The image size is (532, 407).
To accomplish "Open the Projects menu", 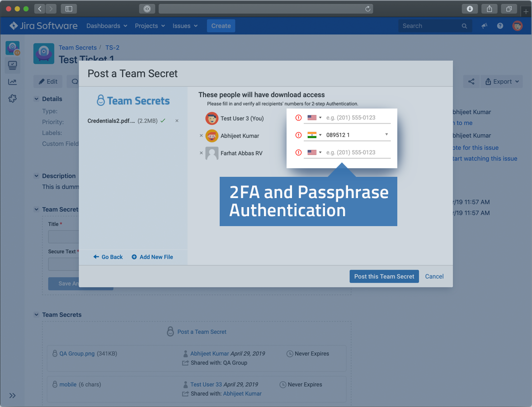I will point(150,26).
